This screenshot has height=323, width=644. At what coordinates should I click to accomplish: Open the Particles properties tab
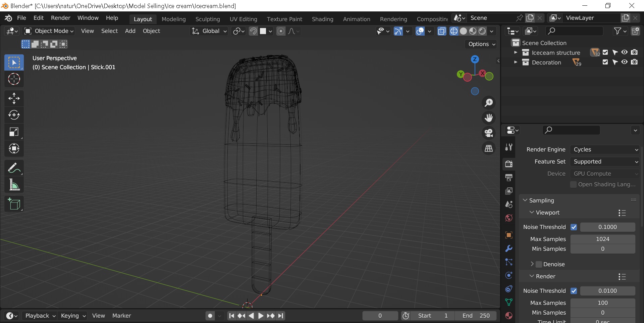509,262
